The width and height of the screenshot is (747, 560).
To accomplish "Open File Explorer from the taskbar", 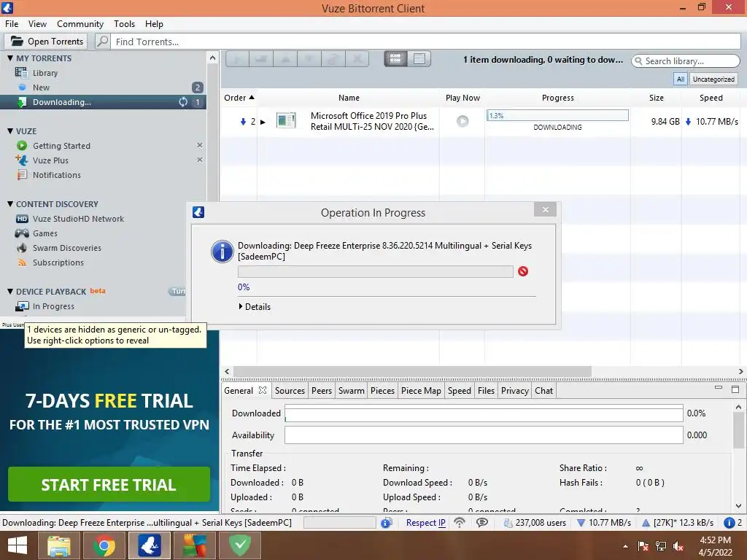I will point(58,545).
